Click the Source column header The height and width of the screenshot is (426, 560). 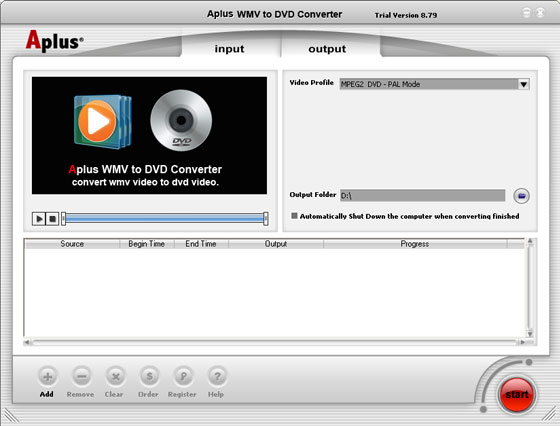coord(72,244)
